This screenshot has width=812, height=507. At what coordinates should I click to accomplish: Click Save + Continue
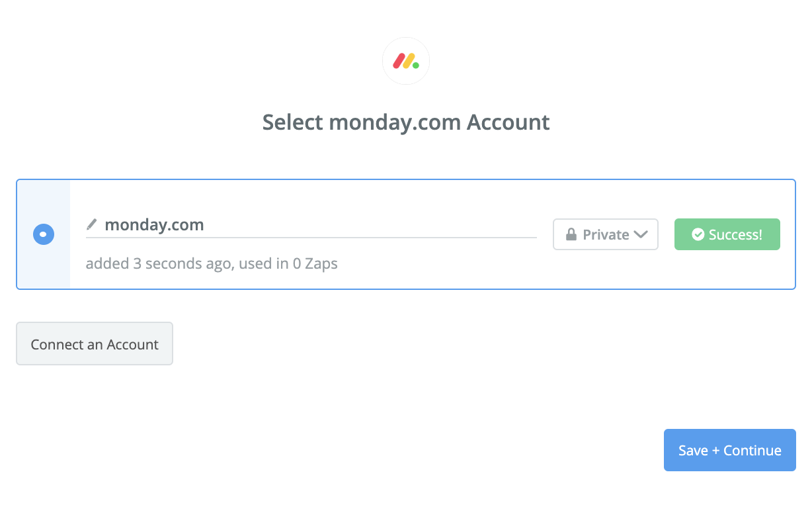click(x=729, y=450)
